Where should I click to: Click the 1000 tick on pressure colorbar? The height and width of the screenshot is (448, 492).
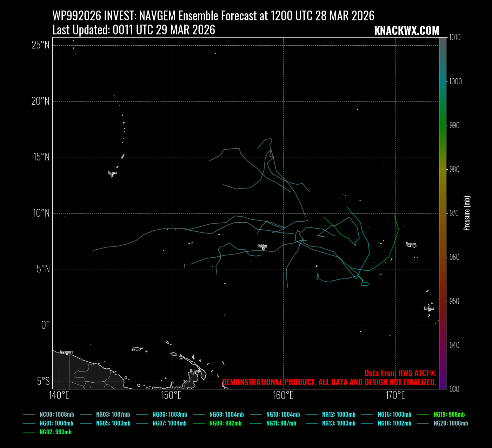456,81
